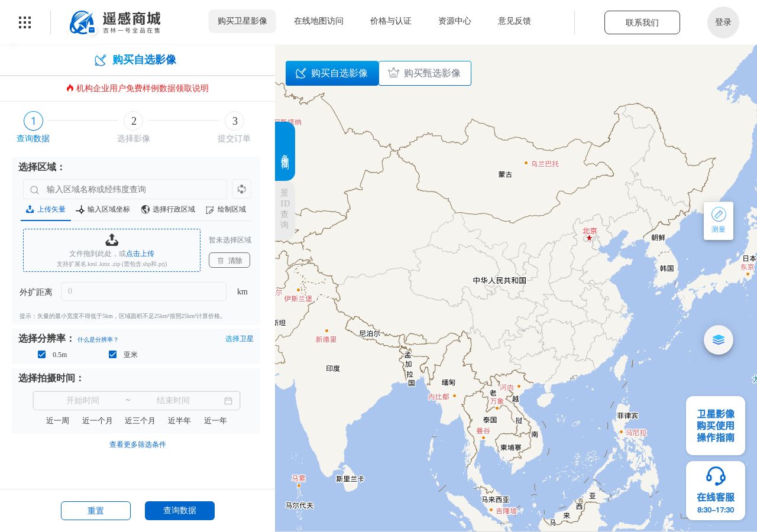Toggle the 0.5m resolution checkbox
The height and width of the screenshot is (532, 757).
coord(41,355)
